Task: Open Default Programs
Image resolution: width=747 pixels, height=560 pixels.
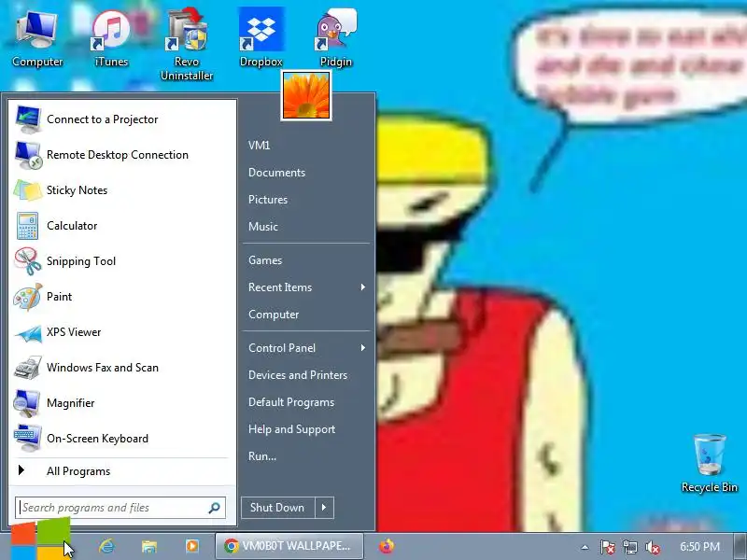Action: coord(291,402)
